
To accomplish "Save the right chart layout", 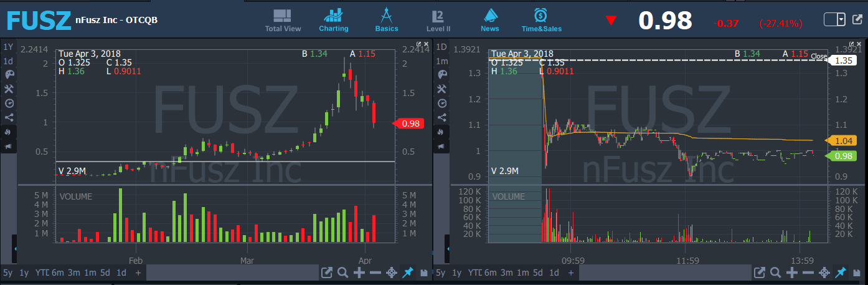I will pos(856,273).
